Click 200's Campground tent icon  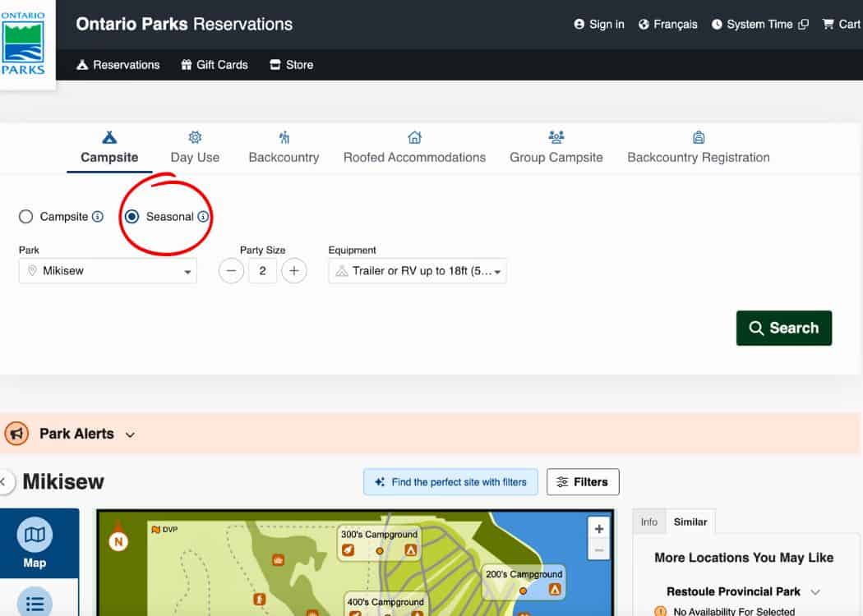555,590
